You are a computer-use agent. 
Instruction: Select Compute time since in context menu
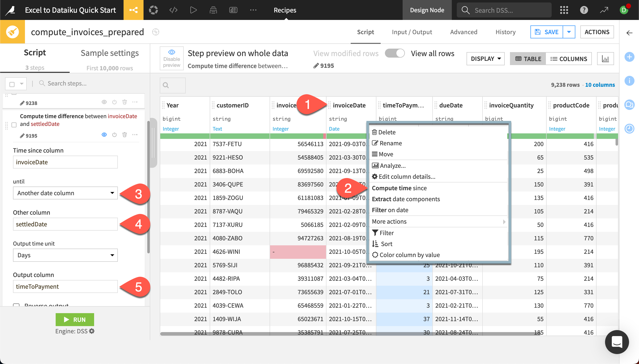[x=399, y=188]
